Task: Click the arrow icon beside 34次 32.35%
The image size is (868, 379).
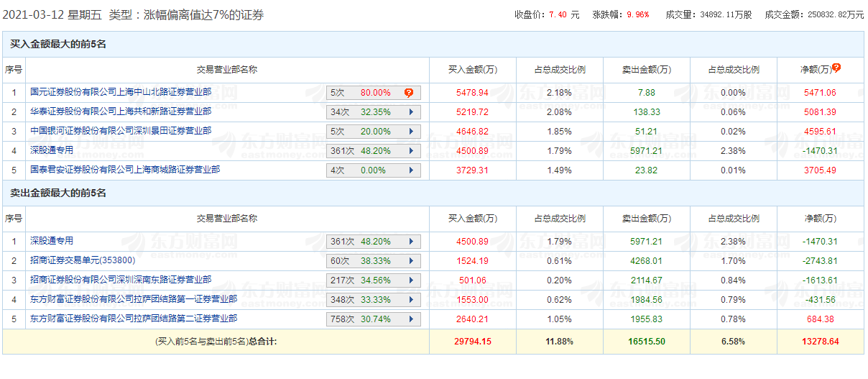Action: coord(411,112)
